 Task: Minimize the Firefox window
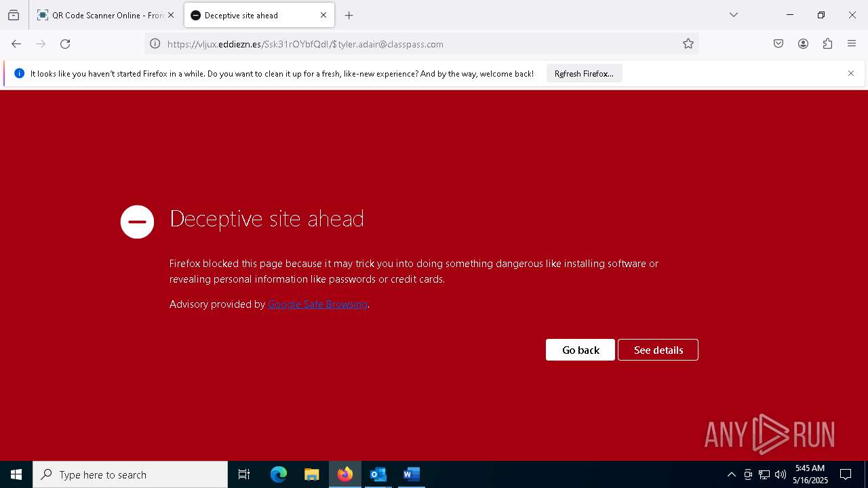tap(790, 15)
